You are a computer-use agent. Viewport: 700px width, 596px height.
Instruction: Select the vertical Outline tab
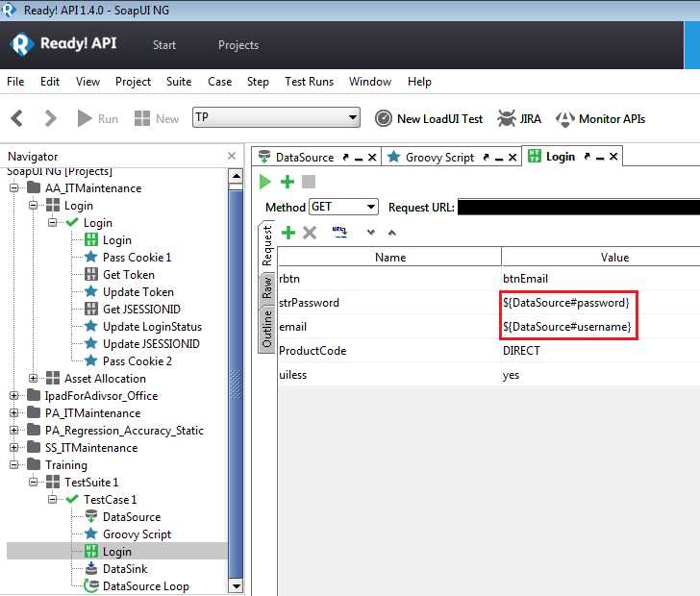pyautogui.click(x=267, y=329)
